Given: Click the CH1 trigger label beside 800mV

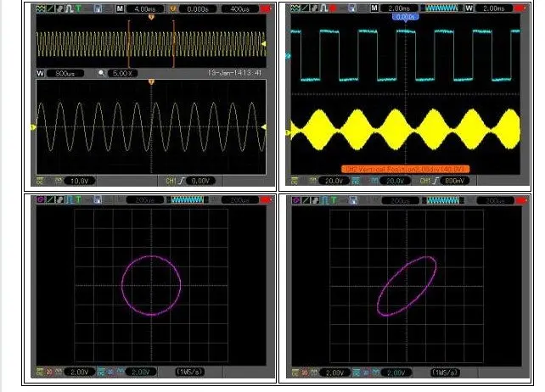Looking at the screenshot, I should [x=425, y=181].
